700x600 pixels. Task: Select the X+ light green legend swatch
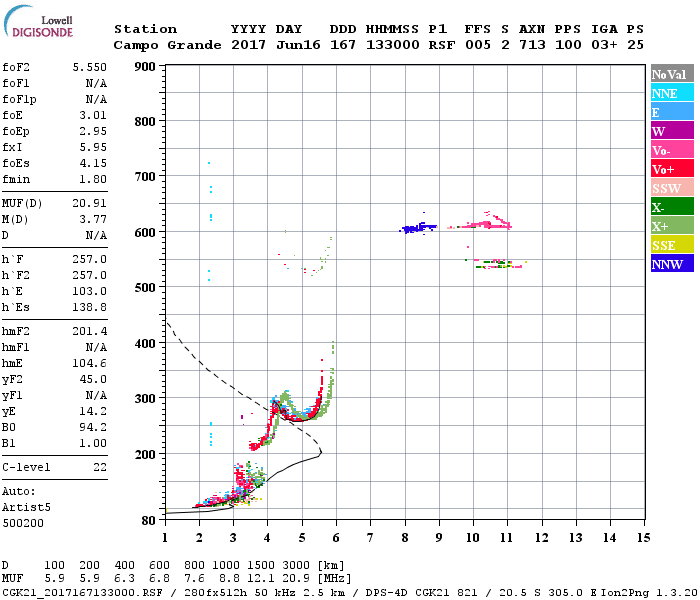coord(672,226)
